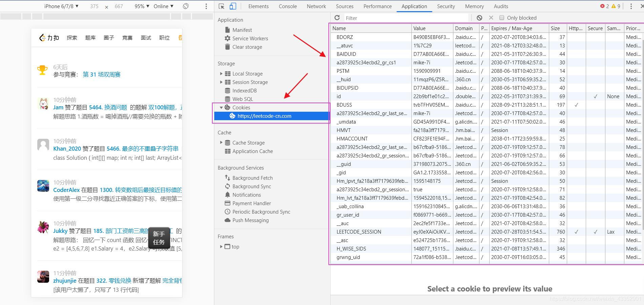The height and width of the screenshot is (305, 644).
Task: Open Periodic Background Sync service
Action: coord(261,212)
